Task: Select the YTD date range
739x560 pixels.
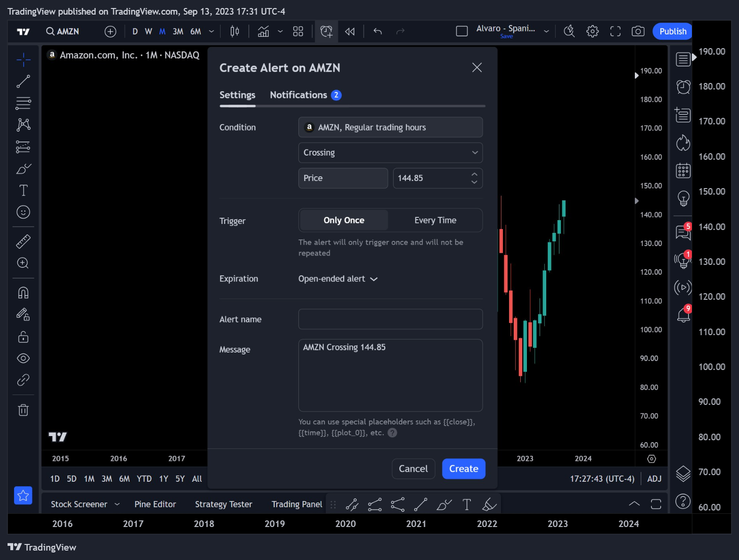Action: (144, 479)
